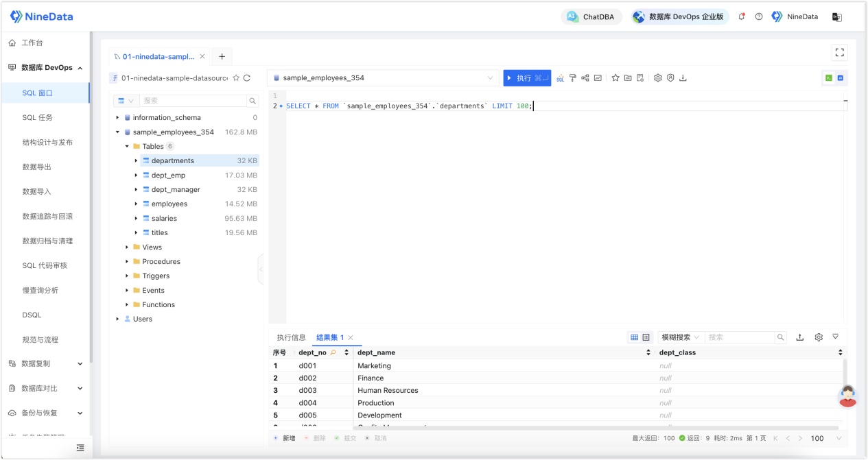This screenshot has height=460, width=868.
Task: Click the paint-roller icon in the editor toolbar
Action: click(x=573, y=78)
